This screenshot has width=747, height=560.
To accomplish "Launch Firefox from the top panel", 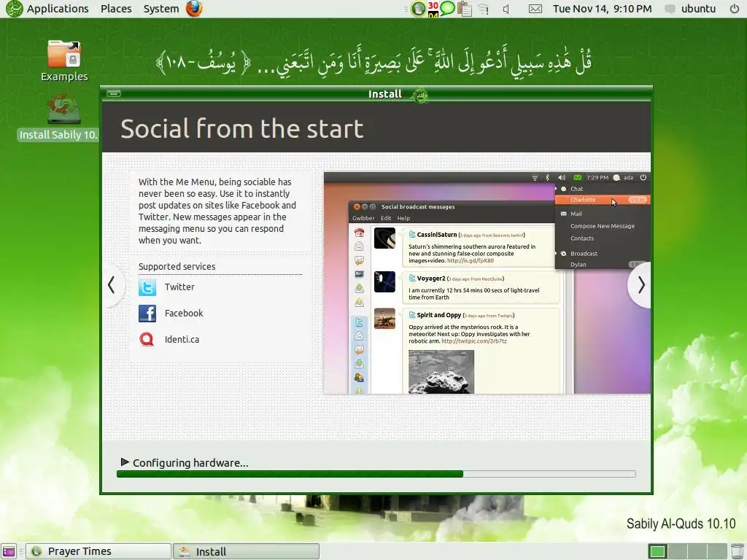I will [x=194, y=9].
